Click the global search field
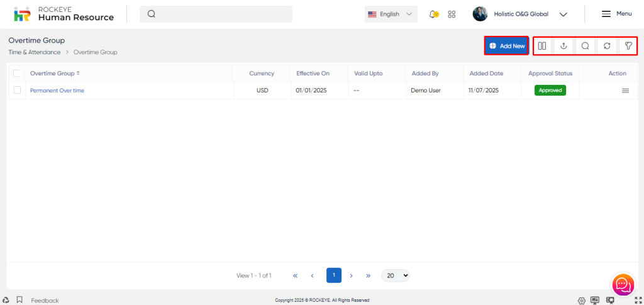Screen dimensions: 644x305 tap(216, 14)
